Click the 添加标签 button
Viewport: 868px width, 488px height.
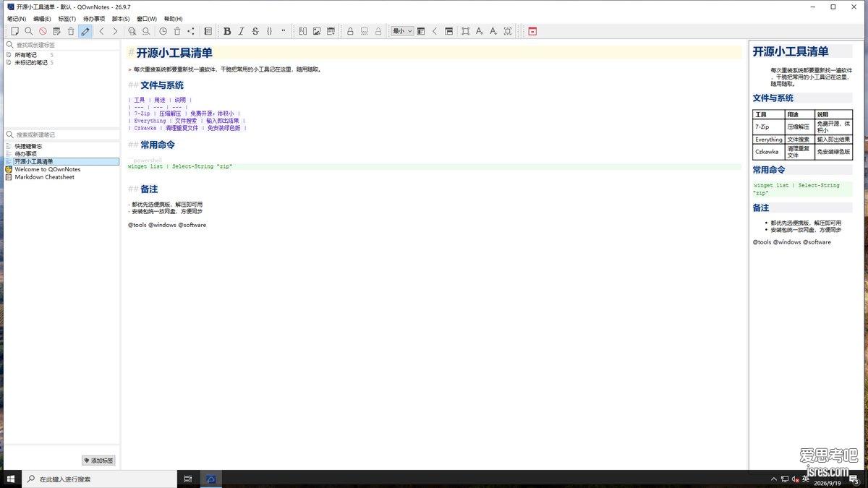(x=98, y=461)
